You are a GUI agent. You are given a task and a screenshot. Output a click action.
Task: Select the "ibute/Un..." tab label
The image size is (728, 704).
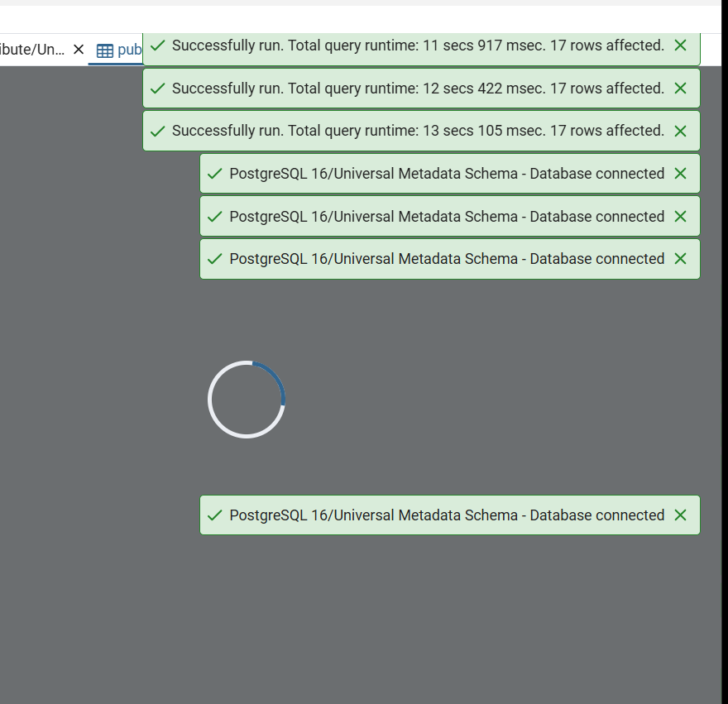[31, 50]
